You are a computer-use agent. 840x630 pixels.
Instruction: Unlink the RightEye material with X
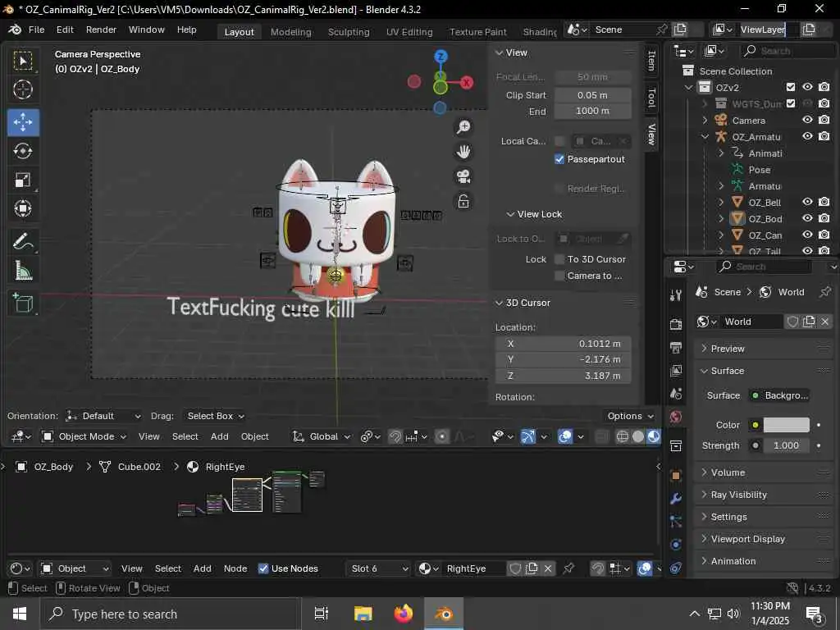pyautogui.click(x=548, y=568)
